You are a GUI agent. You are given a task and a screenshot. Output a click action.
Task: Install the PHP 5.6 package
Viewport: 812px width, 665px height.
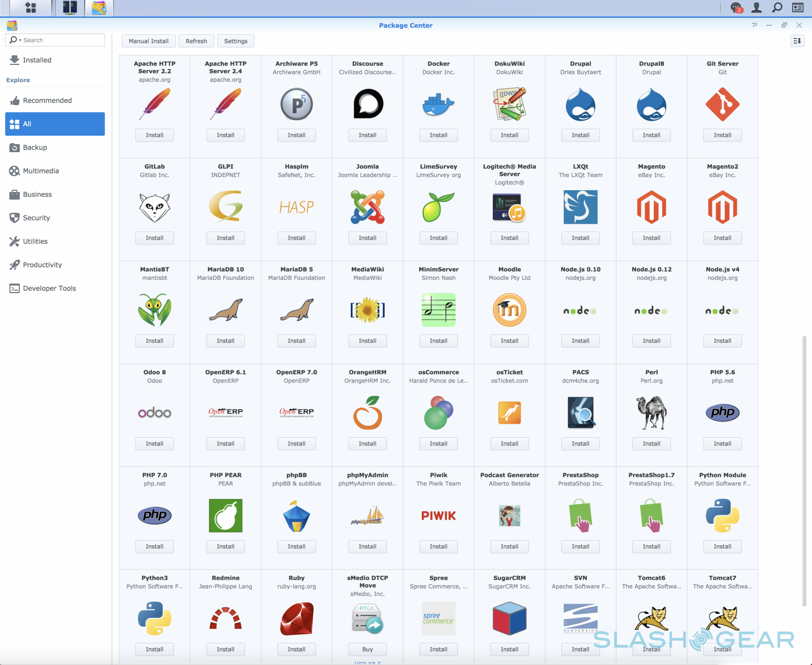tap(723, 444)
